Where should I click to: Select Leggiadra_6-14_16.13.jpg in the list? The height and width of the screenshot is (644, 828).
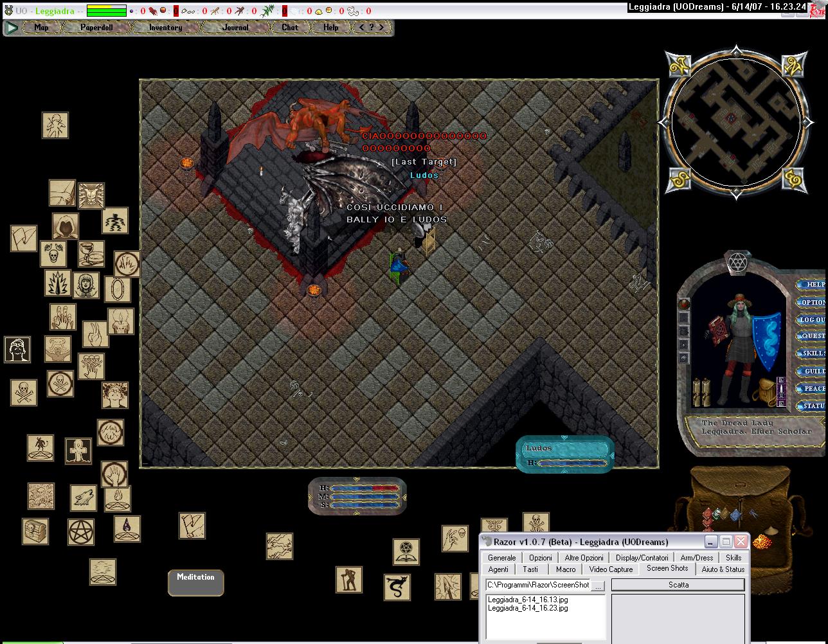click(528, 600)
